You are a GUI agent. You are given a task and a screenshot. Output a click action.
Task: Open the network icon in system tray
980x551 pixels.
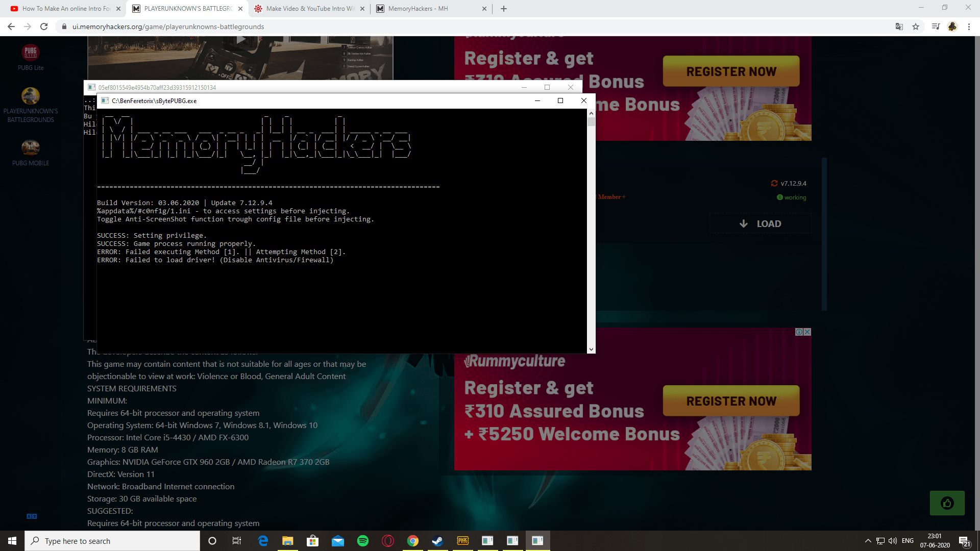(x=880, y=541)
